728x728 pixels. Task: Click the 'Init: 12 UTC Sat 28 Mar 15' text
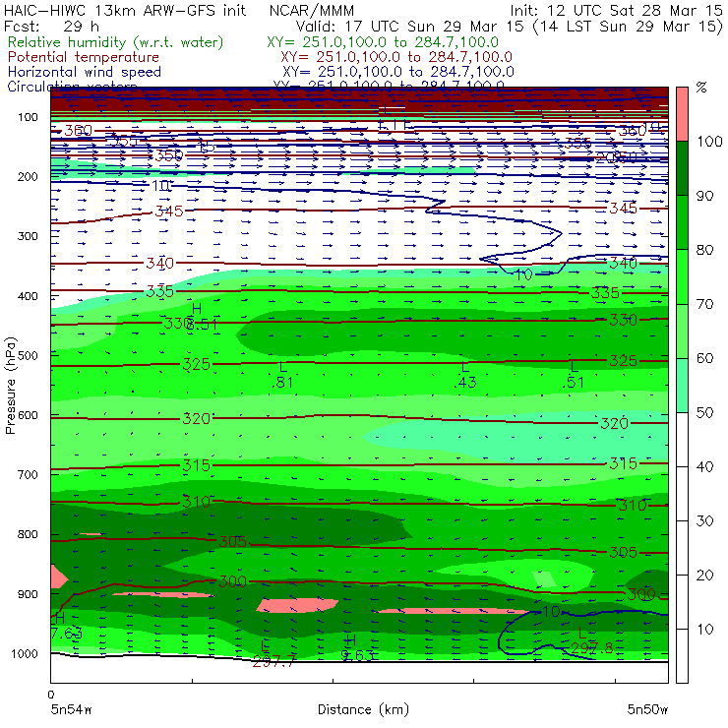(616, 10)
